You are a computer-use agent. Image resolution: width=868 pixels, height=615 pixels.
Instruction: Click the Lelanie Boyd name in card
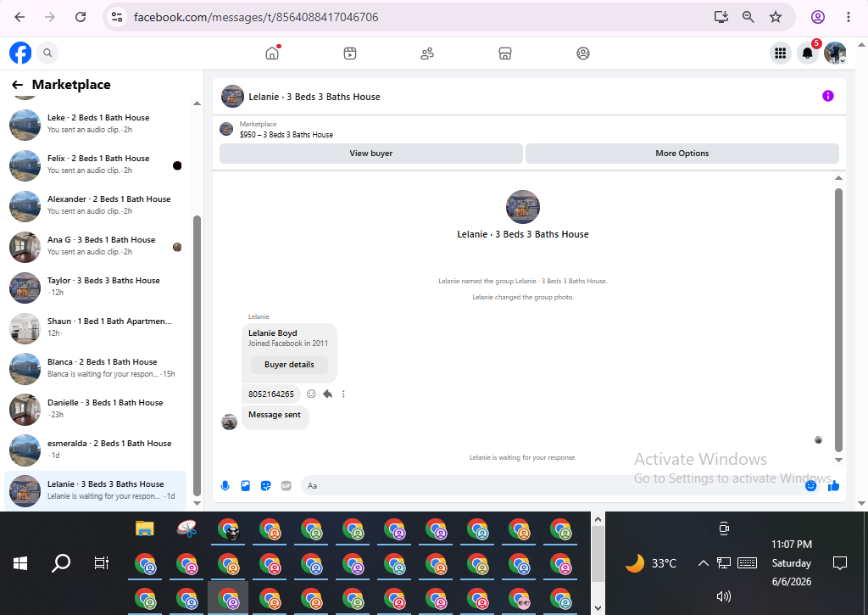(272, 333)
